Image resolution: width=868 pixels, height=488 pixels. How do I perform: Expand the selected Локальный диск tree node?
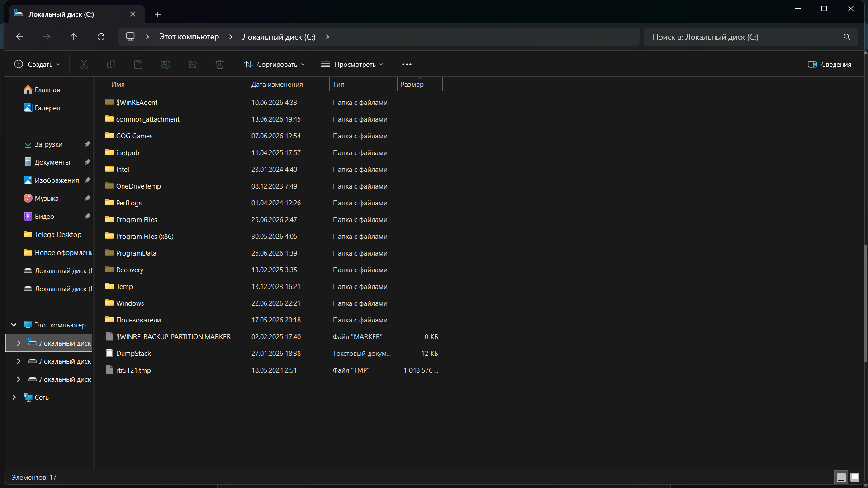[x=19, y=343]
